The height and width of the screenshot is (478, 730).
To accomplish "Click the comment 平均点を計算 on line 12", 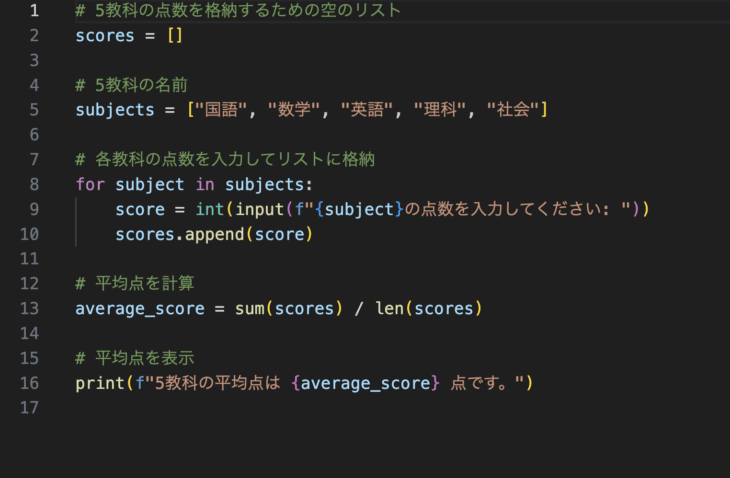I will [x=144, y=283].
